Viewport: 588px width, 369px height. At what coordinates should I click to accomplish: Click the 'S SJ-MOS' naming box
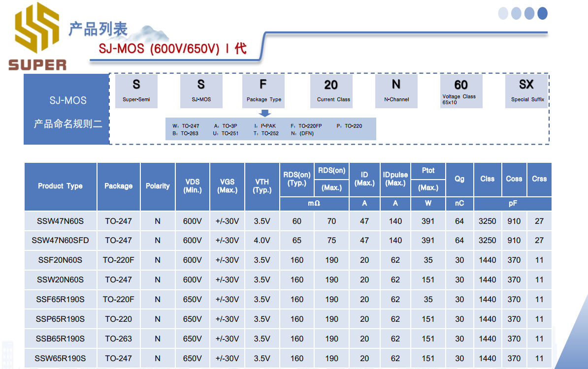tap(201, 91)
